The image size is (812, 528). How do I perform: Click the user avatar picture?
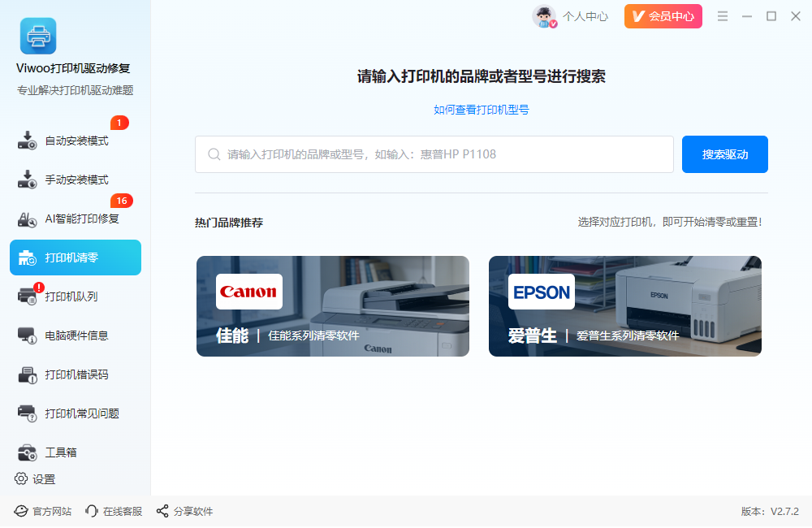click(544, 16)
